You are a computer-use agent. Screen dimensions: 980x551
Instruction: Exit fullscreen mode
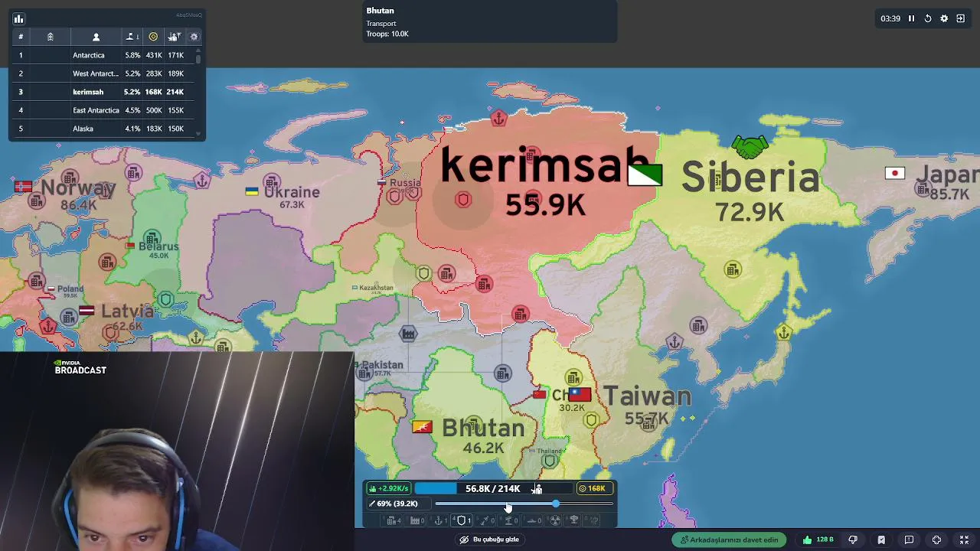pos(964,540)
